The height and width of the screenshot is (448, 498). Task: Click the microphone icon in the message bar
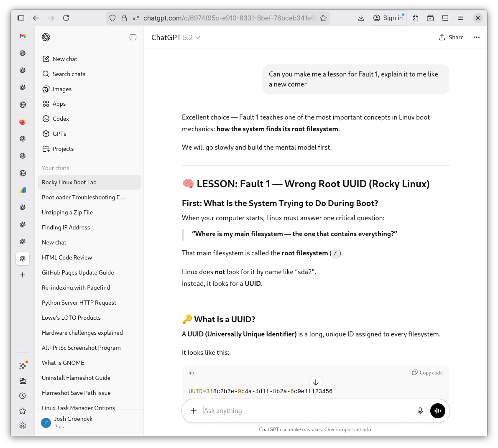tap(420, 411)
